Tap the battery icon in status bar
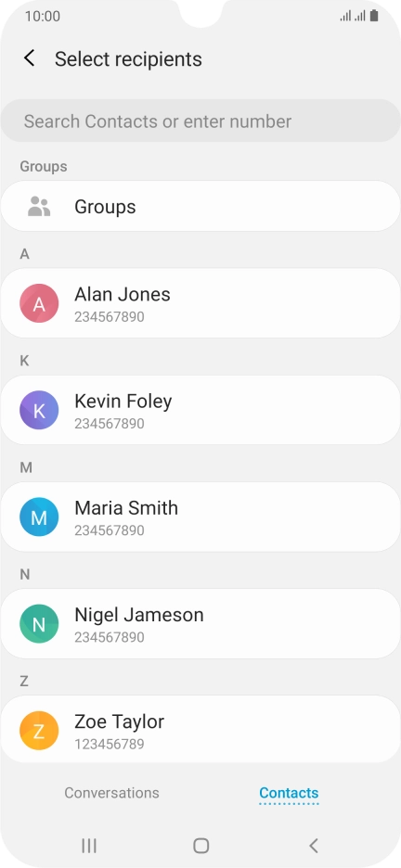Image resolution: width=401 pixels, height=868 pixels. [x=374, y=16]
